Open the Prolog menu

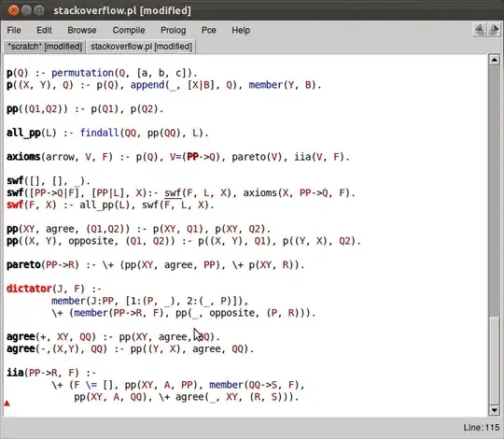(x=174, y=30)
